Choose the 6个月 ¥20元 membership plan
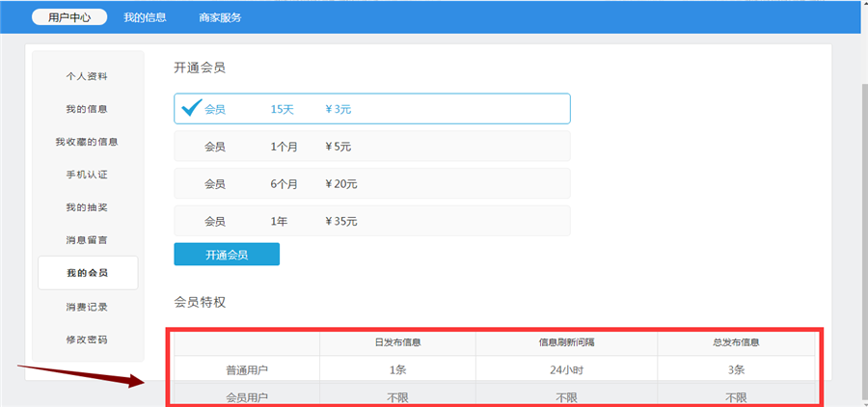The image size is (868, 407). (x=371, y=183)
